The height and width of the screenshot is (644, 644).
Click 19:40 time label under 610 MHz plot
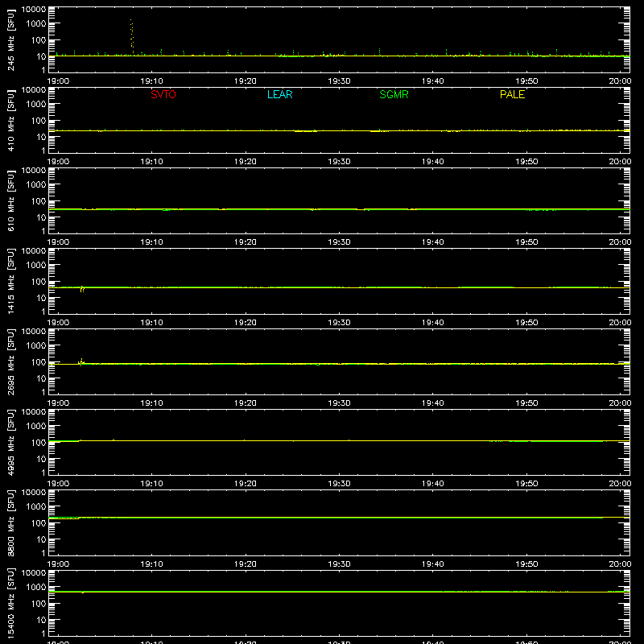point(433,242)
